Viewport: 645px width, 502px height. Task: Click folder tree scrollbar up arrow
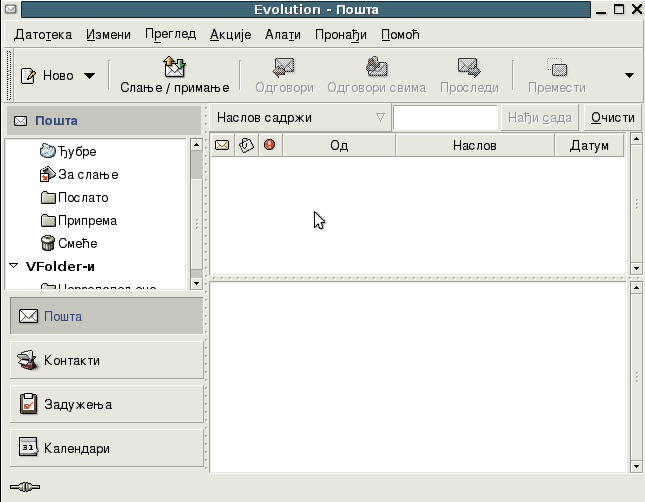click(x=196, y=144)
